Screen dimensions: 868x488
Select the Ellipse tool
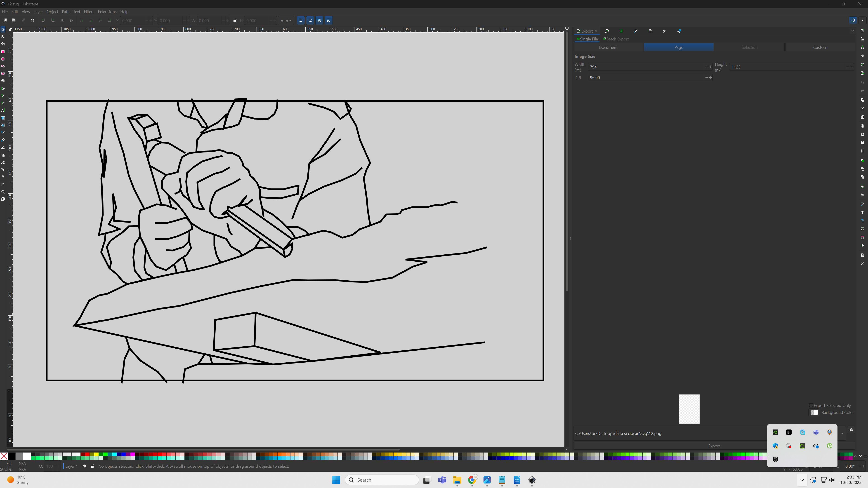pos(3,59)
